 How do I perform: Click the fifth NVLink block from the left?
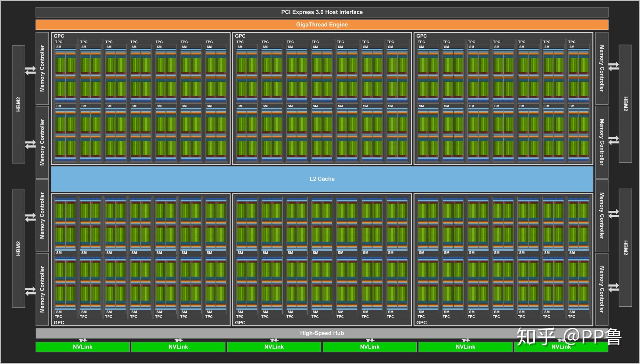(x=466, y=347)
